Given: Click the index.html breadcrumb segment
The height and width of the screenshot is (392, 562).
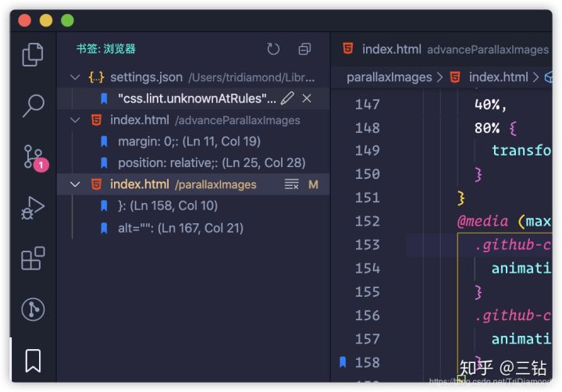Looking at the screenshot, I should tap(498, 77).
